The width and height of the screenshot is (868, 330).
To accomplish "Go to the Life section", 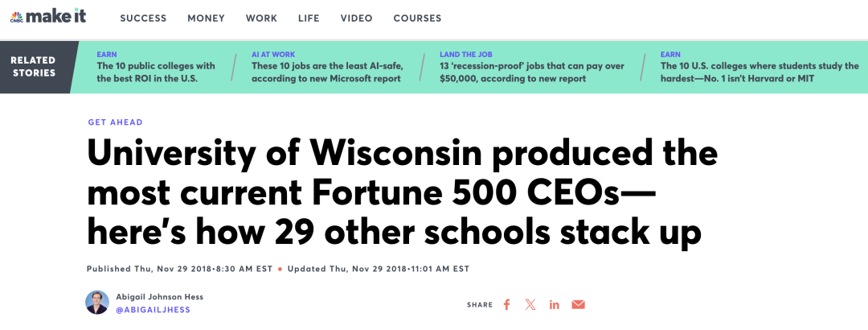I will click(x=309, y=19).
